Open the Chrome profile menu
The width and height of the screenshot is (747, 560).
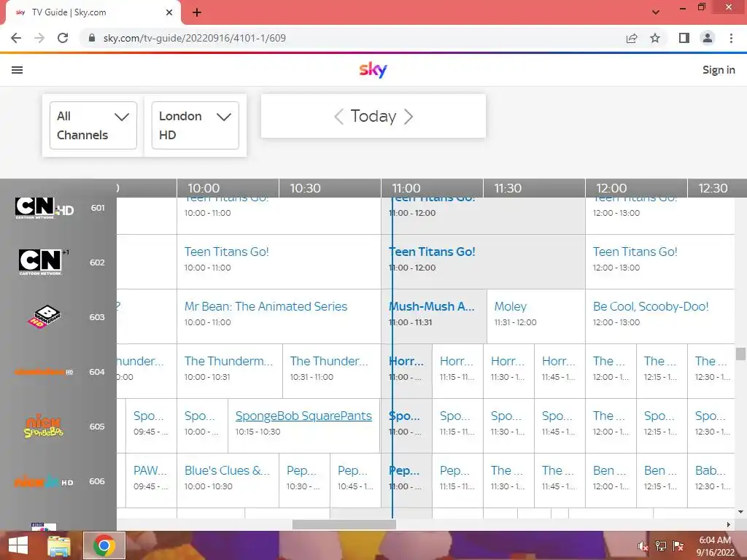[708, 38]
